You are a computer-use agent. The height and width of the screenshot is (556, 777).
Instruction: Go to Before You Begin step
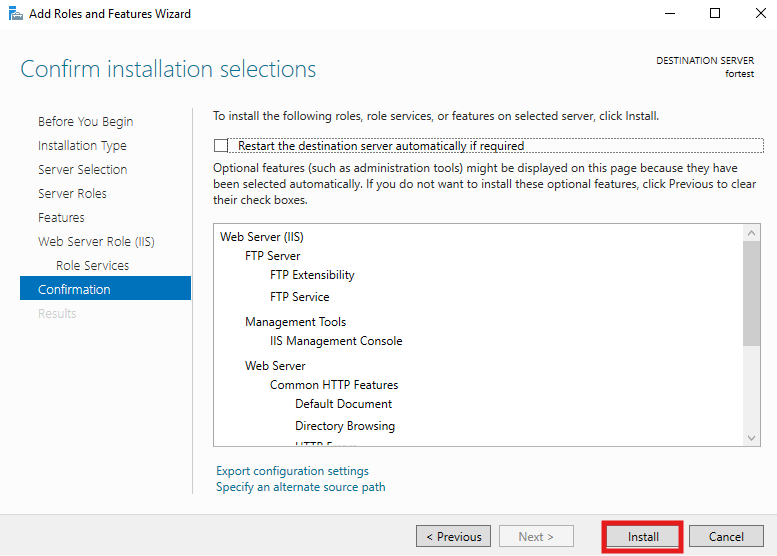85,121
